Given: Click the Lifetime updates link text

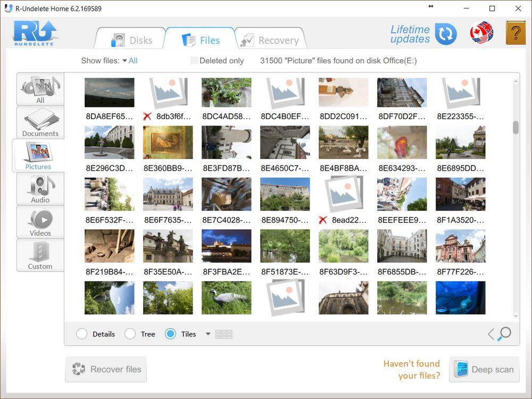Looking at the screenshot, I should click(x=410, y=34).
